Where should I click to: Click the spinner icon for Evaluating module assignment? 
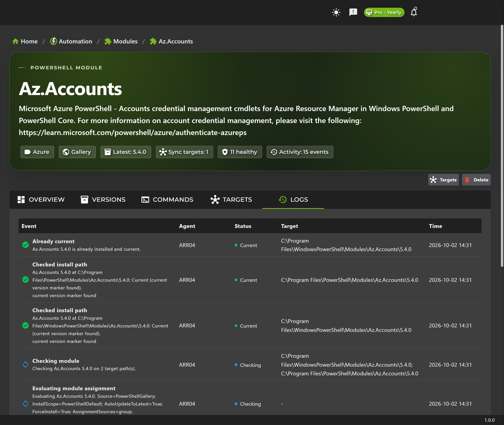coord(25,404)
